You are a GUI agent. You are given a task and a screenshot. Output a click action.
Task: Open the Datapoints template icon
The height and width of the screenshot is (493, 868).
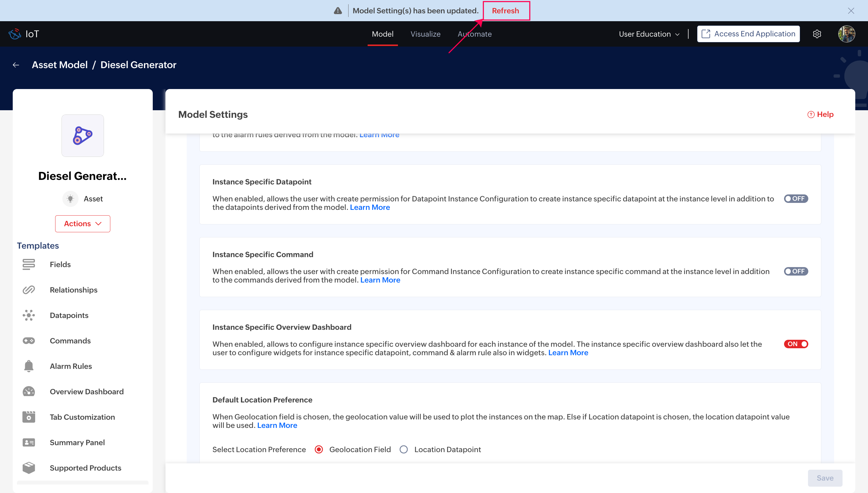click(x=29, y=315)
